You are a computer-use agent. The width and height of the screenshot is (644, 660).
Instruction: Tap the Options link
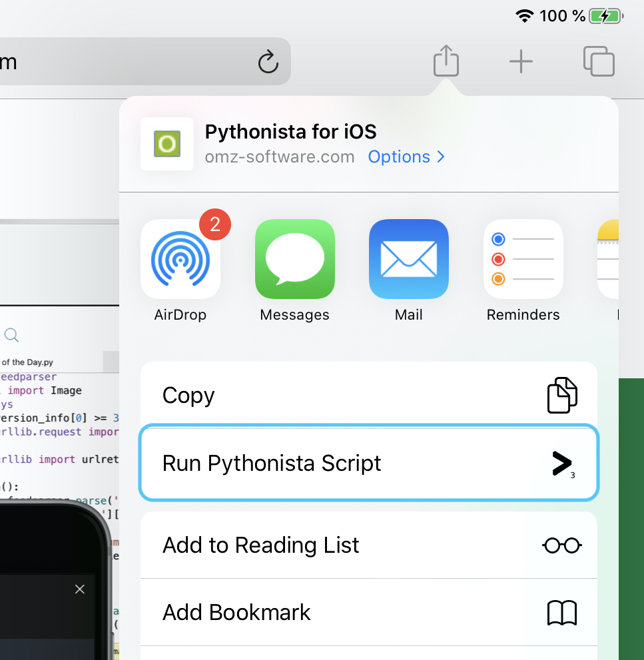tap(399, 157)
